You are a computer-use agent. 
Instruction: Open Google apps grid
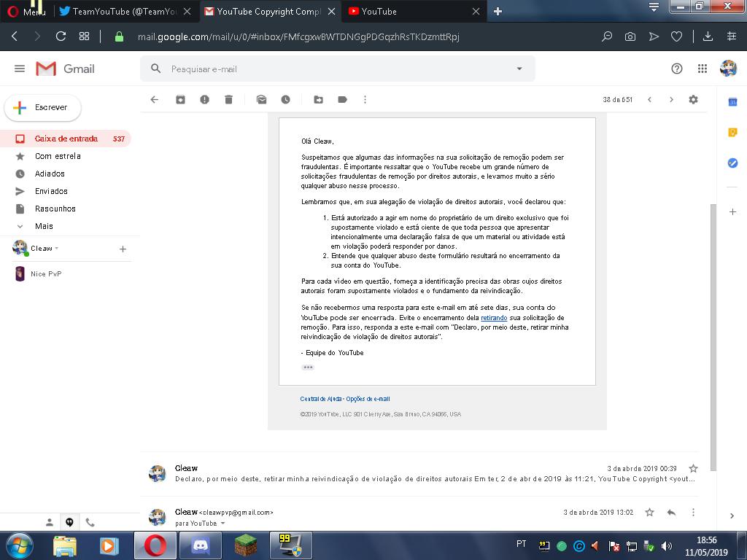[703, 69]
